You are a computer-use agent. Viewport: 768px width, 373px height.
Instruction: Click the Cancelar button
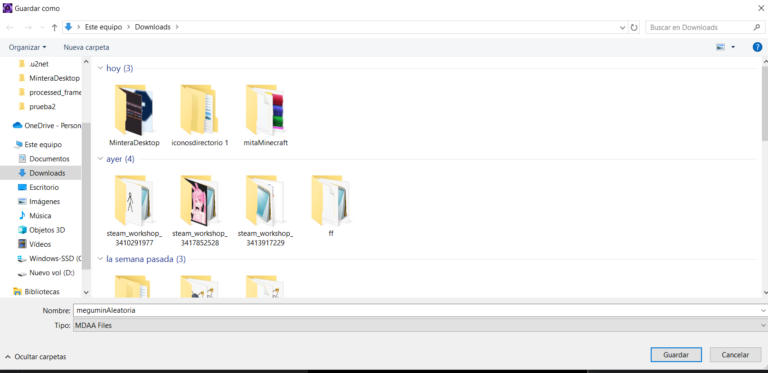tap(736, 355)
